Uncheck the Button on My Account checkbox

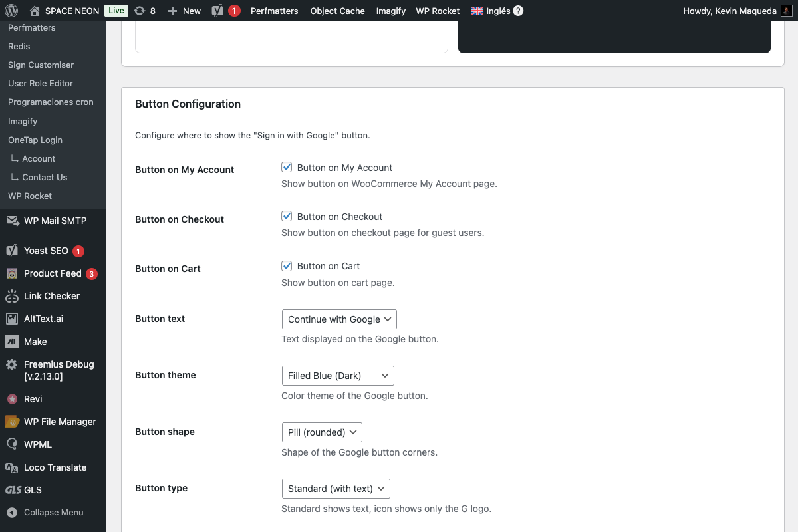pyautogui.click(x=287, y=167)
